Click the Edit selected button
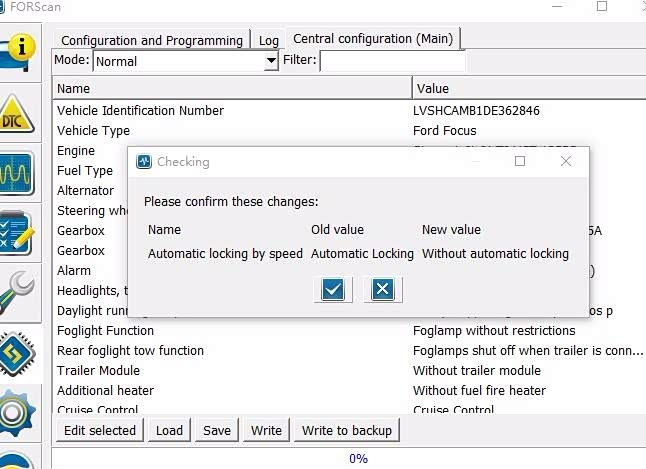Screen dimensions: 646x469 click(x=100, y=430)
